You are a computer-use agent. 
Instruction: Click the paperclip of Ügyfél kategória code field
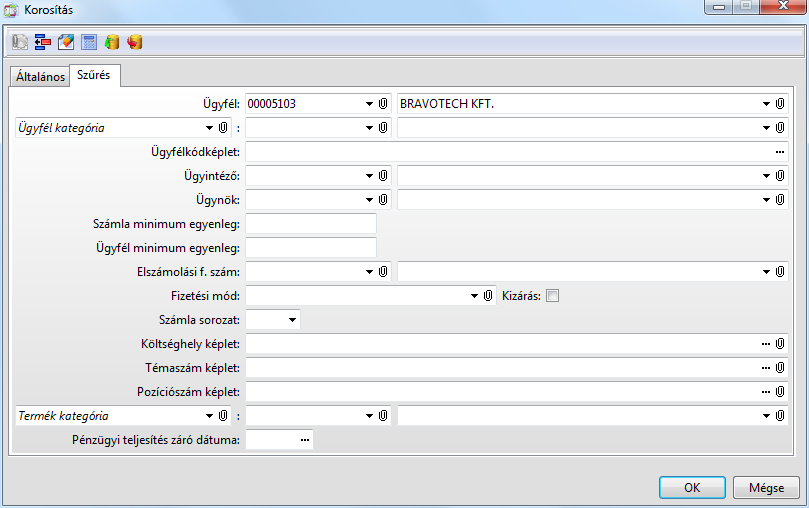383,127
